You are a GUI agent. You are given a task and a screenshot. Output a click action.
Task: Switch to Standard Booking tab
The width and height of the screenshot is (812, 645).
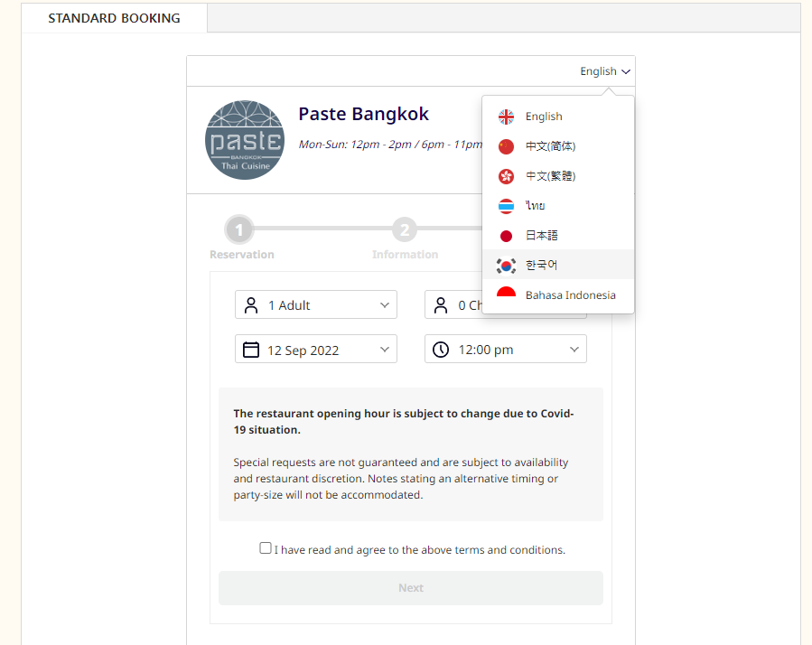pos(114,18)
